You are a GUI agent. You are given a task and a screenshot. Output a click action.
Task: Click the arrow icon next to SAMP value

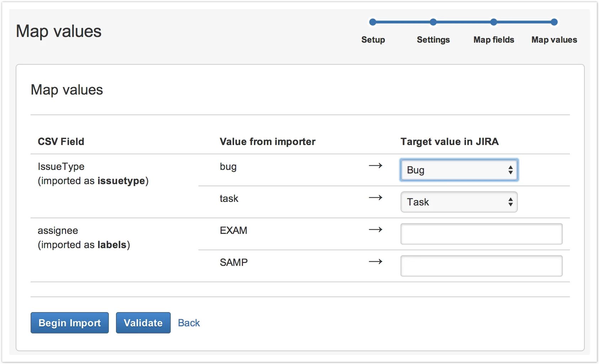pos(375,262)
